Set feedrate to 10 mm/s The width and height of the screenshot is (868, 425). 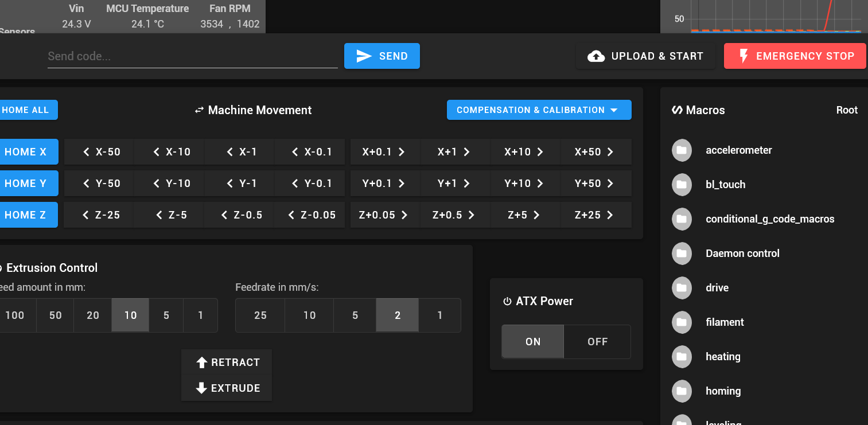coord(309,315)
